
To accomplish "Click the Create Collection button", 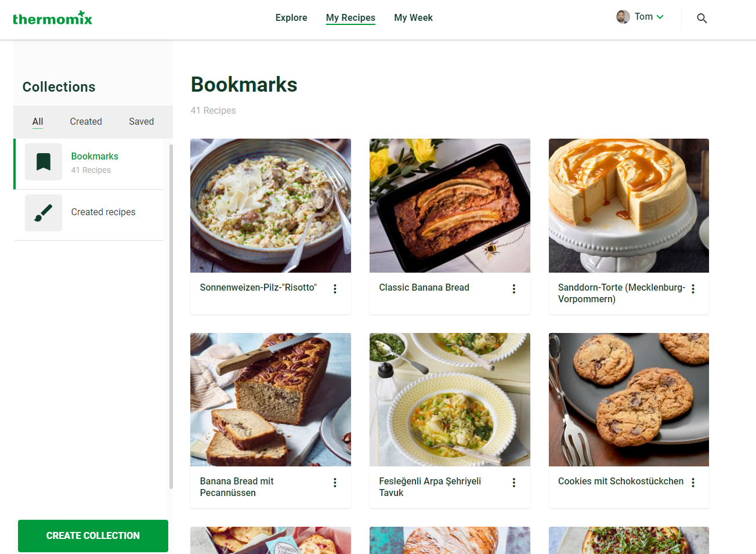I will (x=93, y=536).
